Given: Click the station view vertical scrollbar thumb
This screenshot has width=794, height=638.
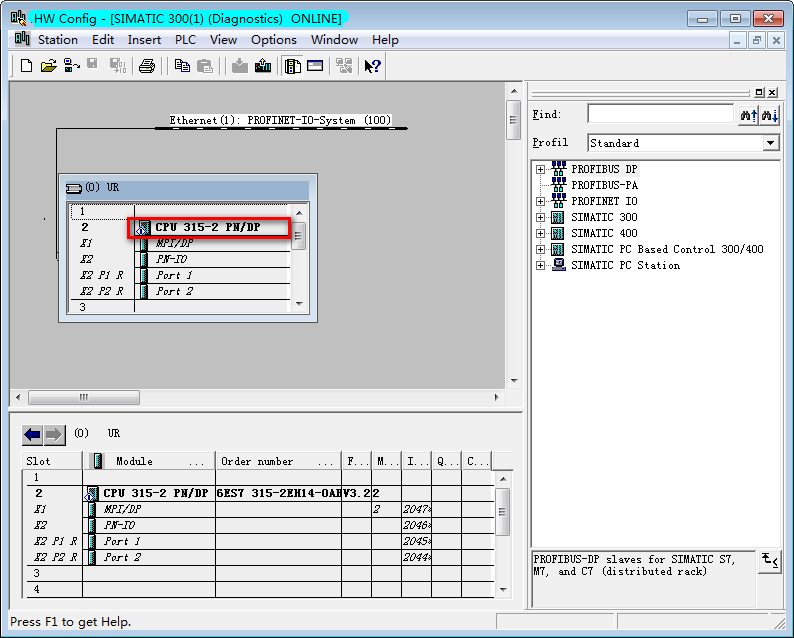Looking at the screenshot, I should tap(513, 120).
